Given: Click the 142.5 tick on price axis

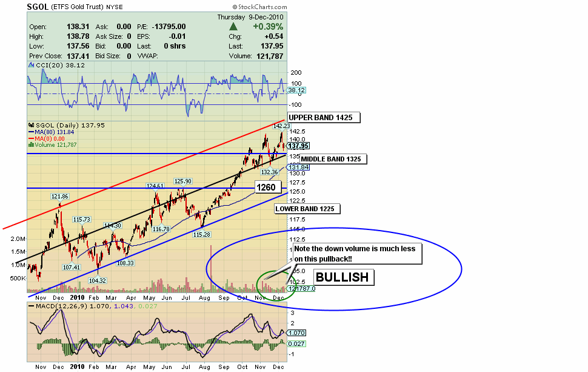Looking at the screenshot, I should click(298, 131).
